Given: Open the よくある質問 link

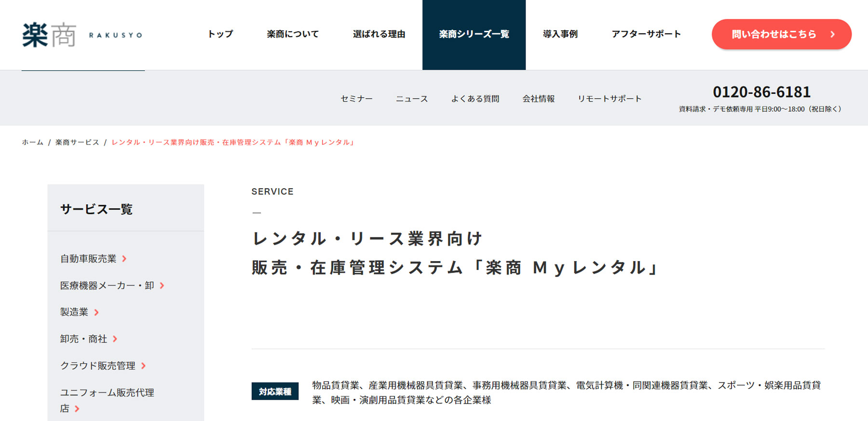Looking at the screenshot, I should (x=475, y=99).
